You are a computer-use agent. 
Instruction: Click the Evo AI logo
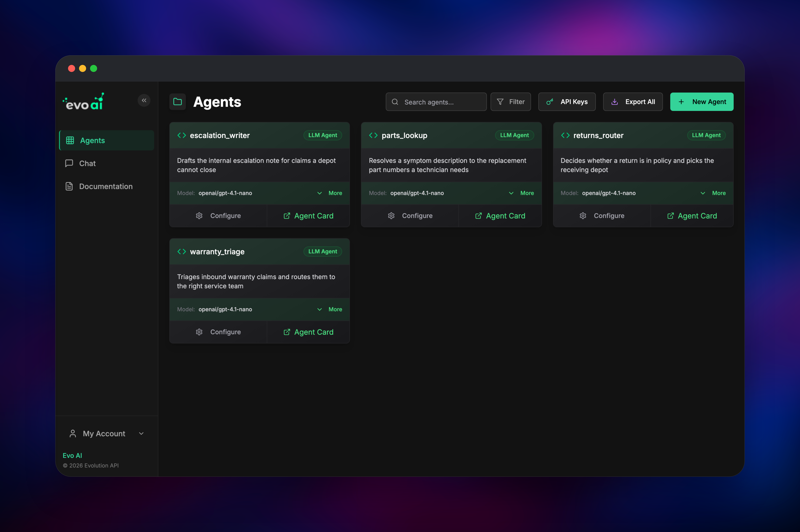[x=83, y=101]
